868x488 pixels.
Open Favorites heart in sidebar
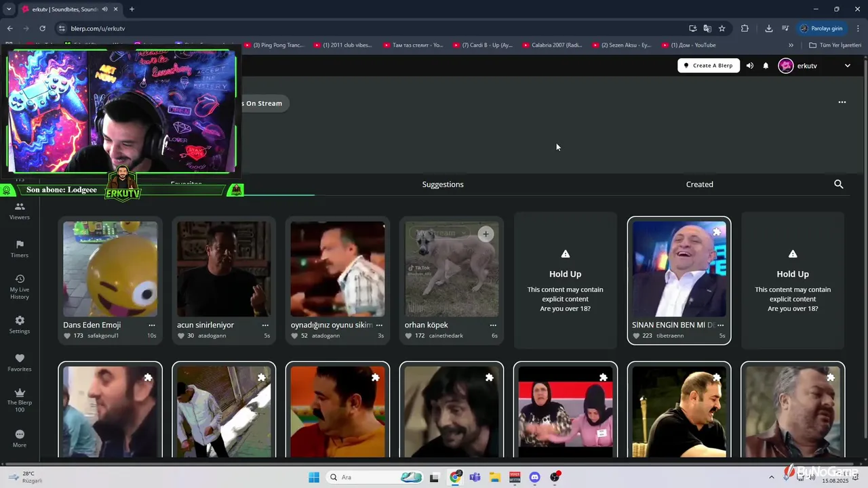19,363
